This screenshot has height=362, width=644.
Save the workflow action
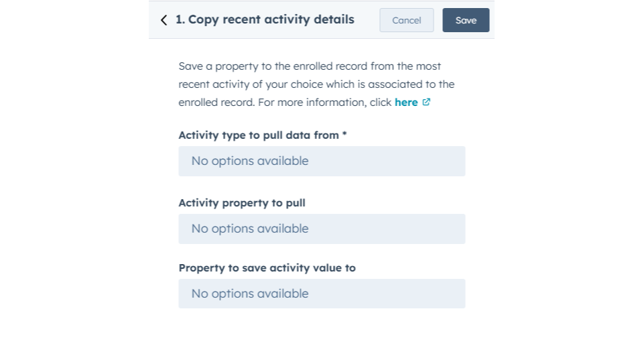point(466,20)
